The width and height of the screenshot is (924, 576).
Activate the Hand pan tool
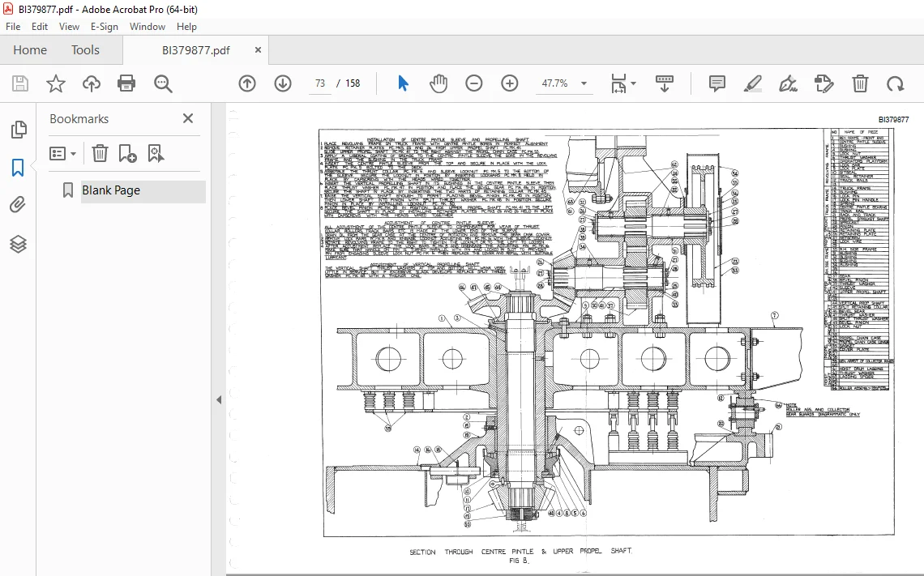(x=438, y=83)
